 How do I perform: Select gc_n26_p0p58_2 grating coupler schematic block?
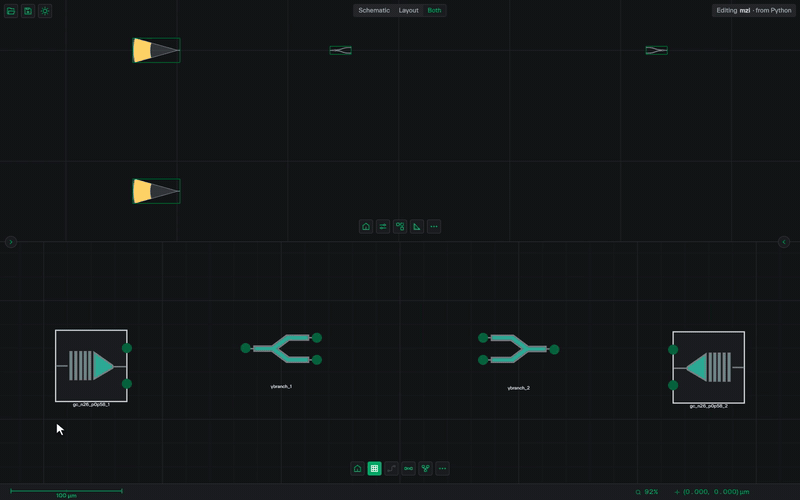tap(709, 367)
